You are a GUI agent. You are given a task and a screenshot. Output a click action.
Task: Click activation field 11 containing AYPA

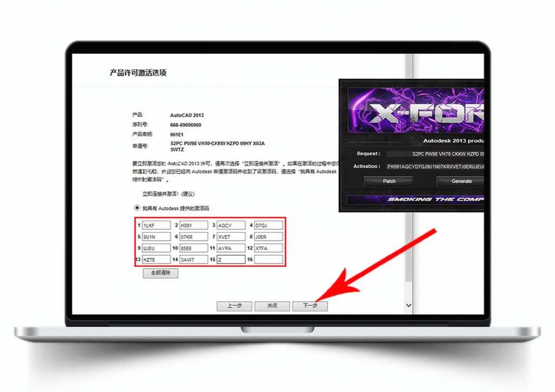coord(231,248)
